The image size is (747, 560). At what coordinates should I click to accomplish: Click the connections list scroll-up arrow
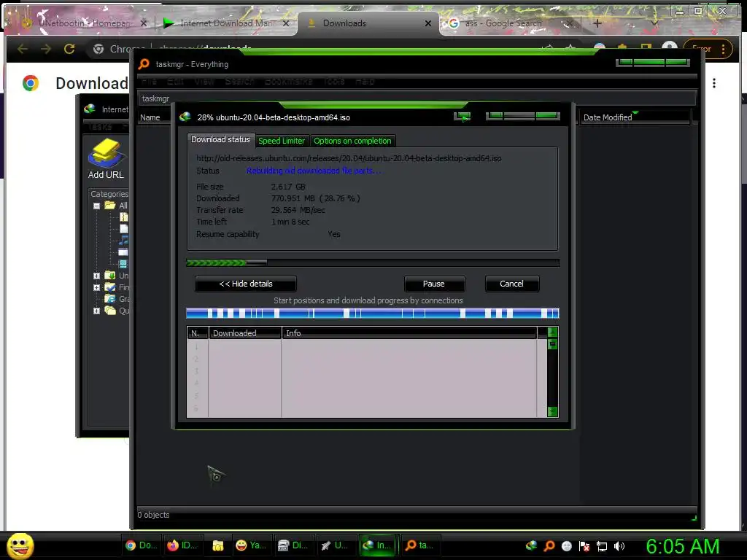pyautogui.click(x=553, y=332)
